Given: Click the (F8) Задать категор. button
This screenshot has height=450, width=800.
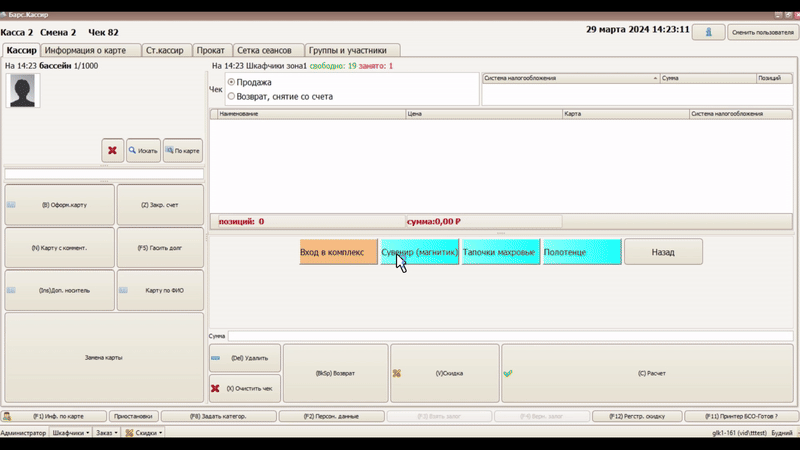Looking at the screenshot, I should click(x=218, y=416).
